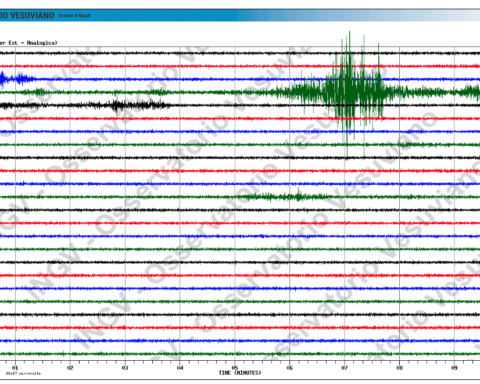
Task: Click the "08" minute label on the time axis
Action: click(x=399, y=368)
